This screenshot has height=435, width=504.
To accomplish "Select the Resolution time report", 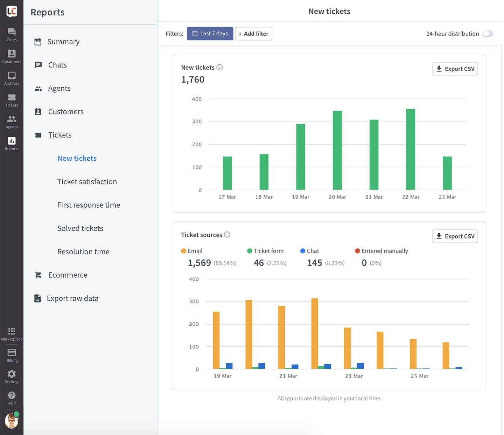I will pyautogui.click(x=83, y=251).
